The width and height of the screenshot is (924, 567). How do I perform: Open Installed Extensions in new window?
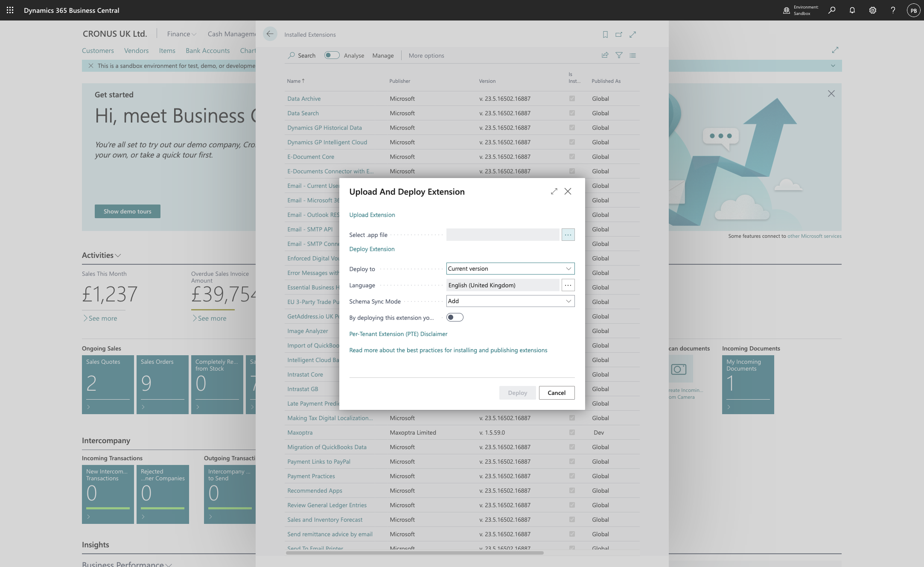point(618,35)
